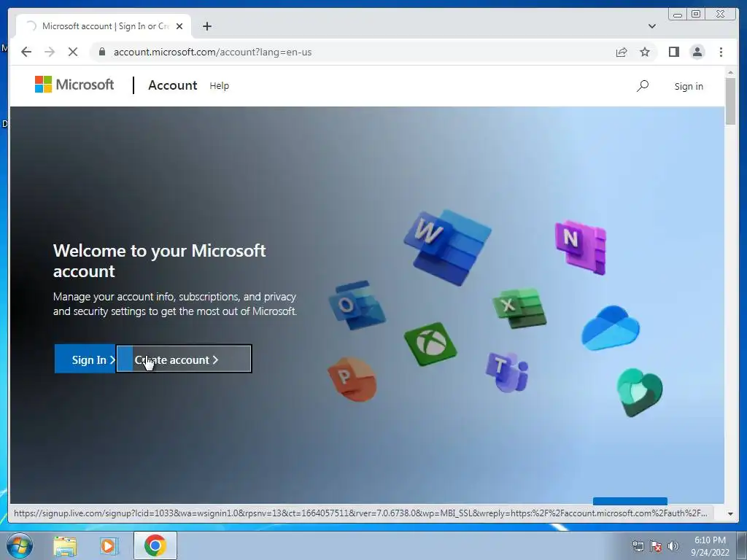The height and width of the screenshot is (560, 747).
Task: Expand the tab search dropdown arrow
Action: point(651,26)
